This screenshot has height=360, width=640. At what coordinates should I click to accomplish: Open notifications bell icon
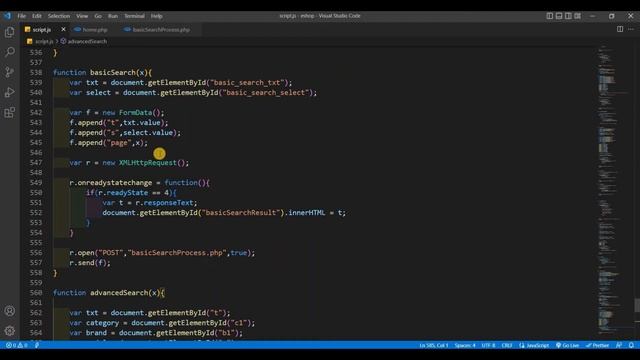coord(631,345)
